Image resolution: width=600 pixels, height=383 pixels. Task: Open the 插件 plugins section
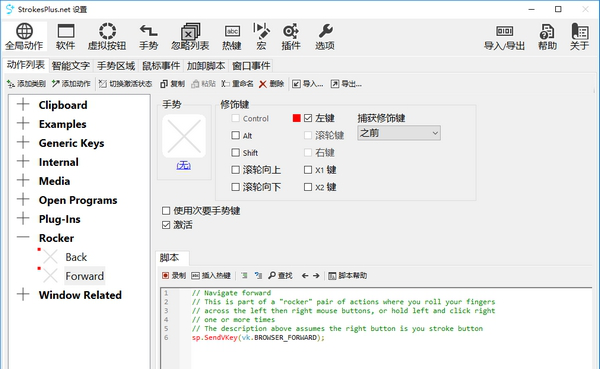point(291,37)
